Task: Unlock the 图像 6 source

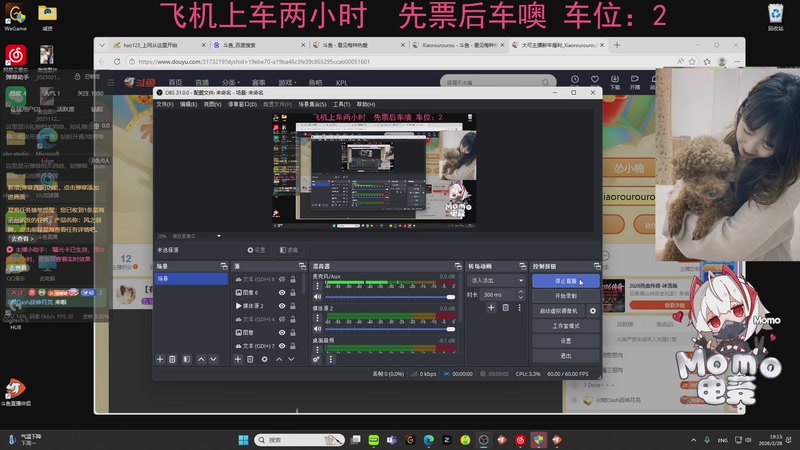Action: coord(293,292)
